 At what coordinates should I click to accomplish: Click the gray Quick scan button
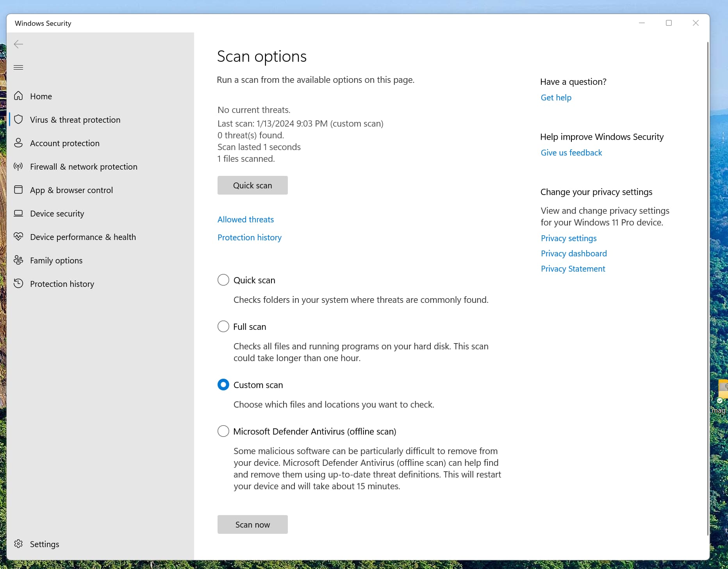tap(252, 185)
